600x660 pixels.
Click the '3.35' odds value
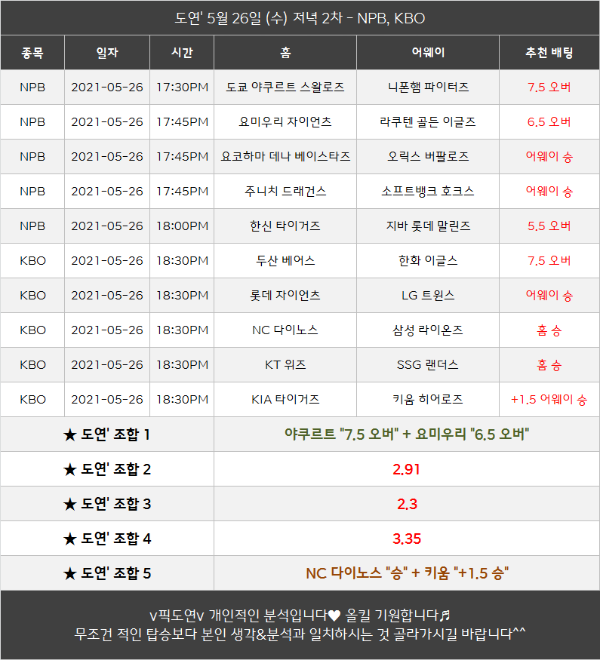tap(407, 539)
